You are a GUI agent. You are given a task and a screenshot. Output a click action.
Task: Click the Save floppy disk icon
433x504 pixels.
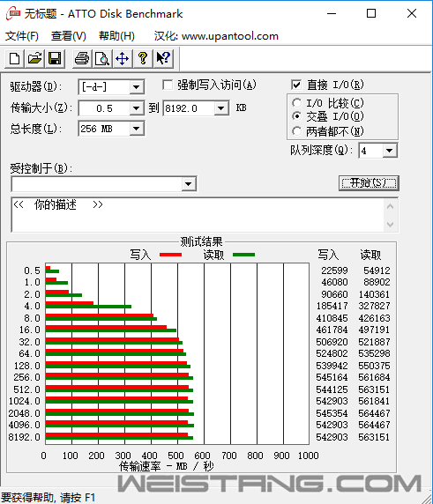coord(55,58)
